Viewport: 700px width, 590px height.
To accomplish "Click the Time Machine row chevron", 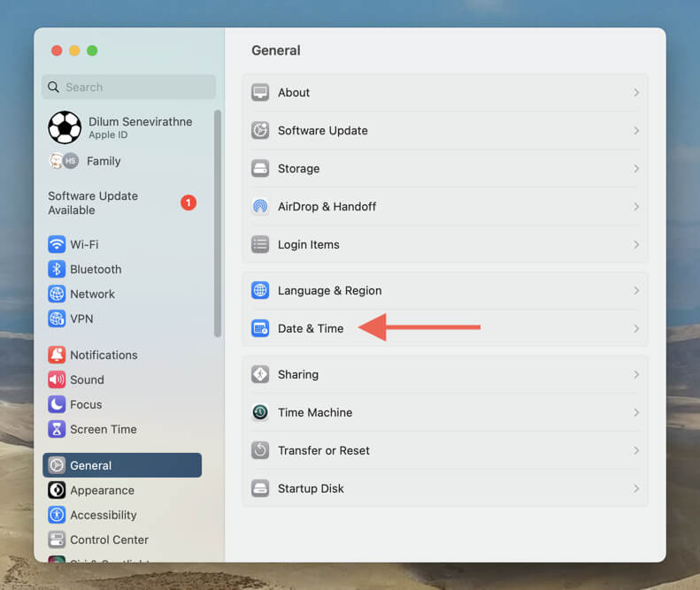I will pos(636,412).
